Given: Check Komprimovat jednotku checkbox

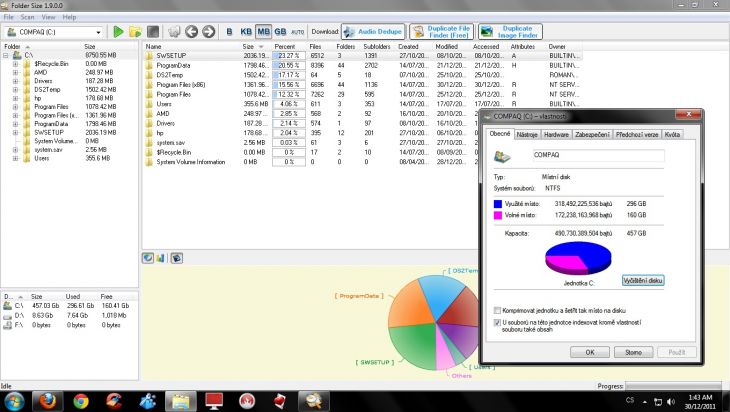Looking at the screenshot, I should 497,311.
